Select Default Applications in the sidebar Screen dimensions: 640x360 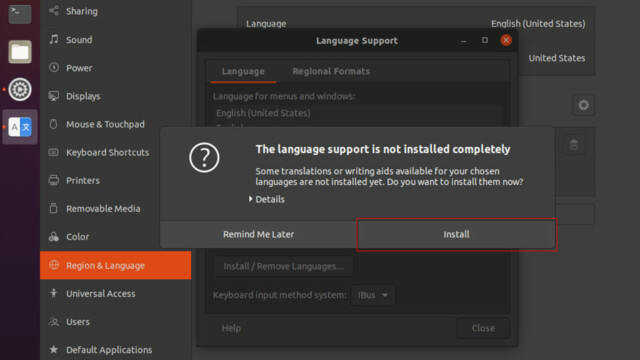pos(116,350)
